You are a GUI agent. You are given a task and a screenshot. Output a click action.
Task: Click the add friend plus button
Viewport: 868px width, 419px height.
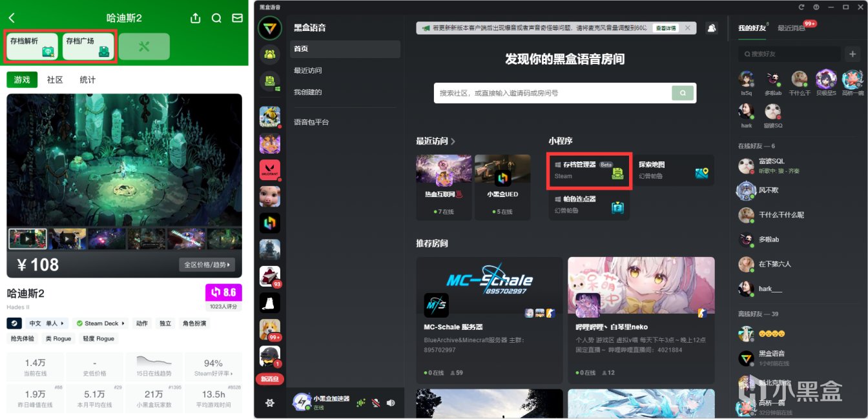click(853, 54)
